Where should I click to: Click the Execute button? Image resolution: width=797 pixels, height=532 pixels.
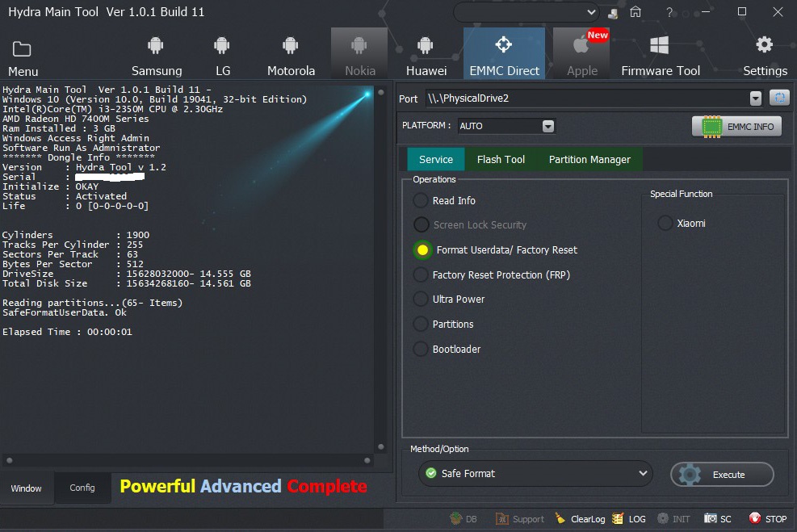tap(722, 475)
